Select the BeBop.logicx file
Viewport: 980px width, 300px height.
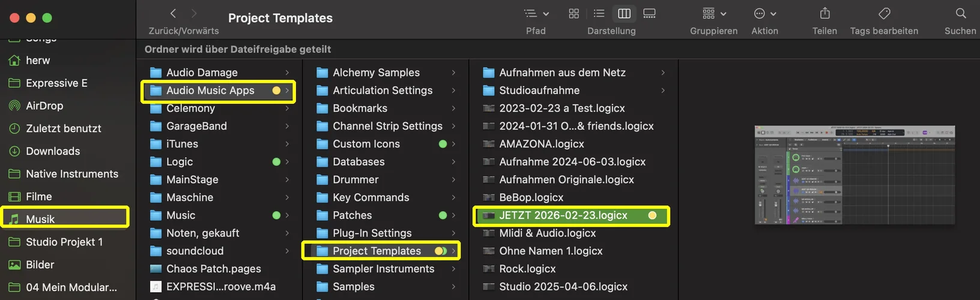pos(531,197)
